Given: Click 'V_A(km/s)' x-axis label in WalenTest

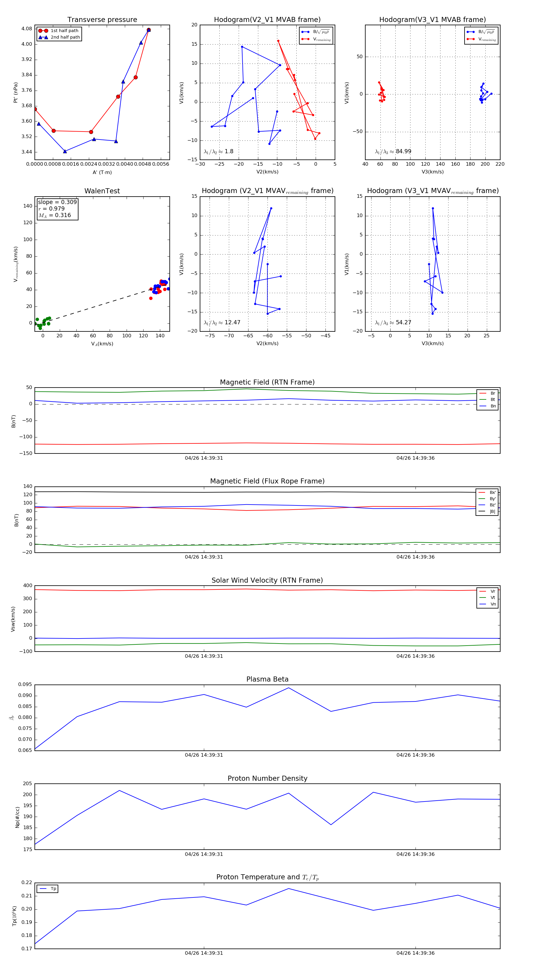Looking at the screenshot, I should tap(102, 344).
